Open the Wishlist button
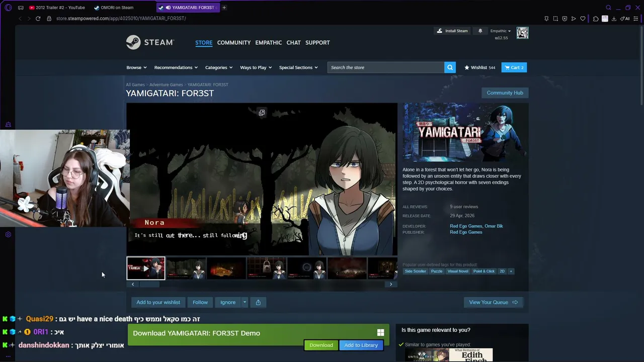The image size is (644, 362). pyautogui.click(x=479, y=67)
